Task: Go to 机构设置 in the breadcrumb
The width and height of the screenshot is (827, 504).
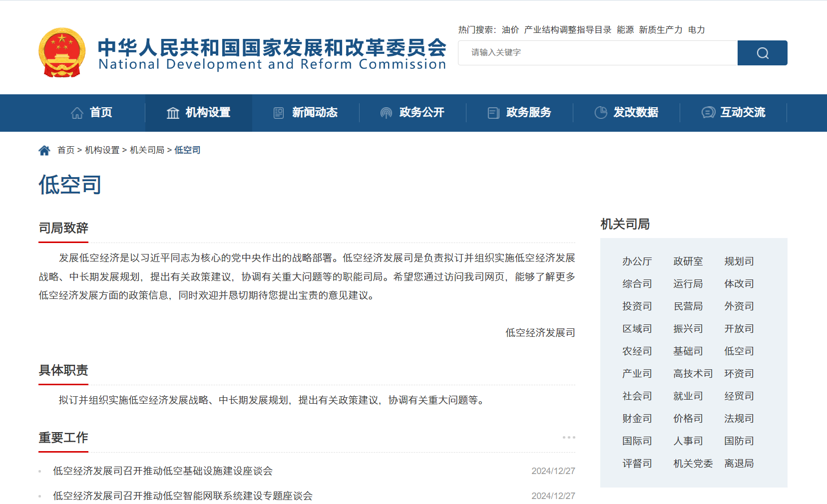Action: point(102,150)
